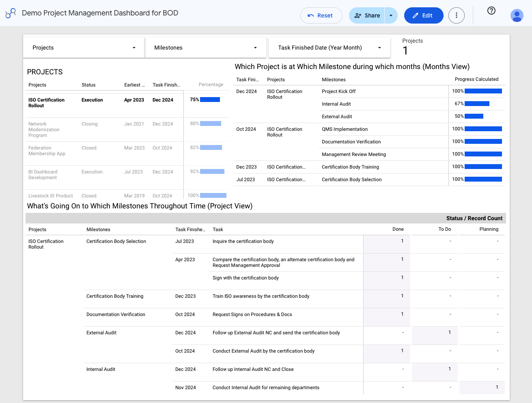Viewport: 532px width, 403px height.
Task: Click the 67% Internal Audit progress bar
Action: pos(477,104)
